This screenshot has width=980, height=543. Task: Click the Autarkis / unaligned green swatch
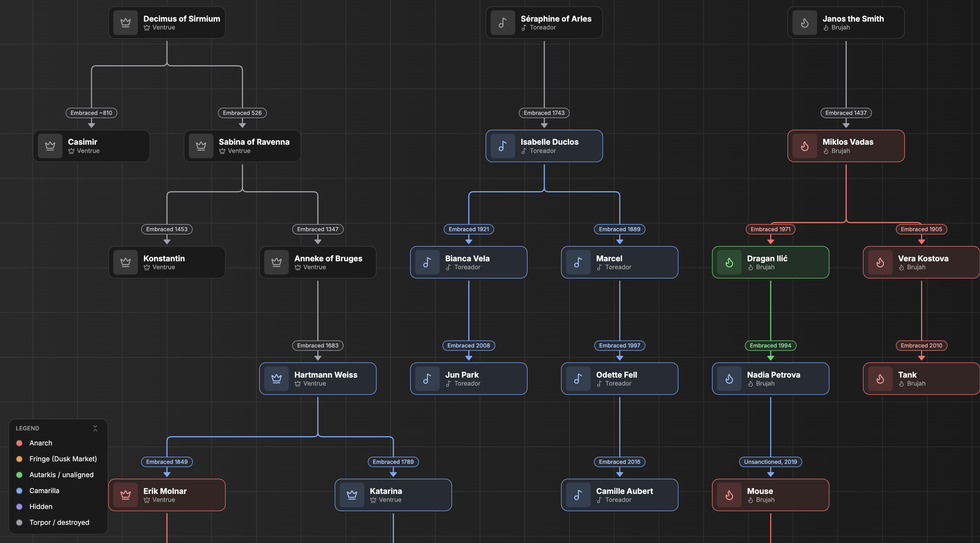pos(19,475)
